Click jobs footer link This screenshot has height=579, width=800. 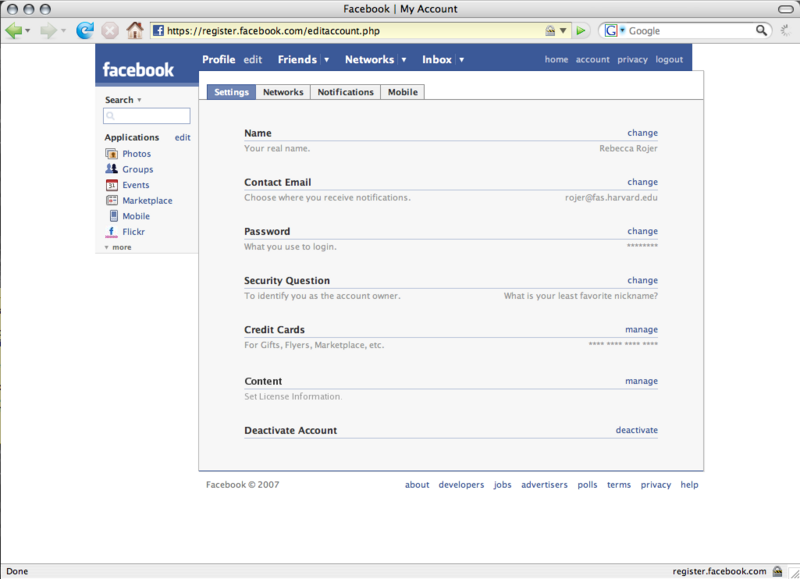click(502, 485)
